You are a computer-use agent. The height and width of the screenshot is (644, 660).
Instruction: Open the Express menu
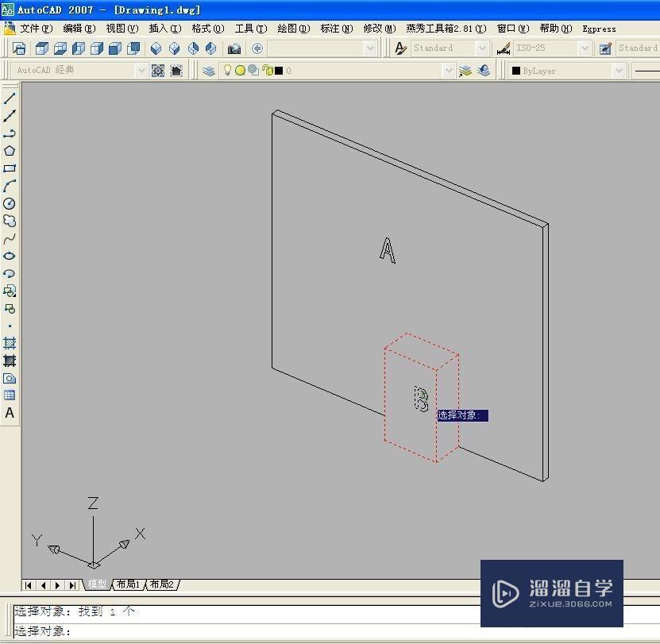[599, 28]
